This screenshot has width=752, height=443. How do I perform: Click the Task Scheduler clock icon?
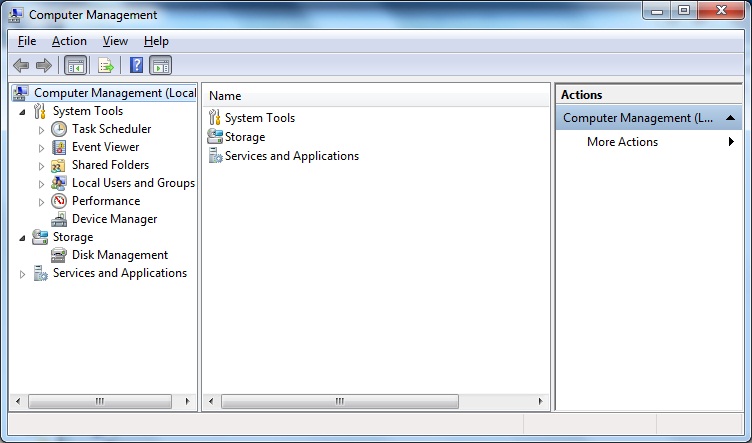point(59,129)
